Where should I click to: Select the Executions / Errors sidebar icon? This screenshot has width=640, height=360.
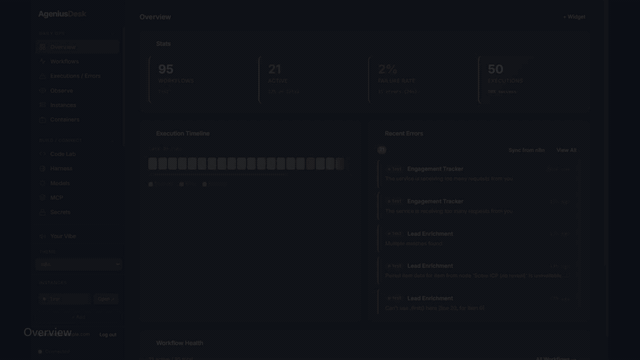(x=42, y=76)
